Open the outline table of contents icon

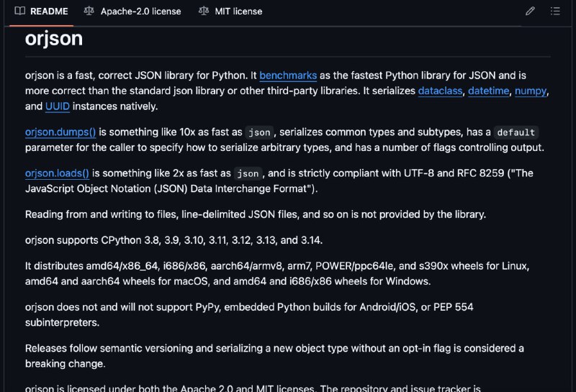click(555, 11)
